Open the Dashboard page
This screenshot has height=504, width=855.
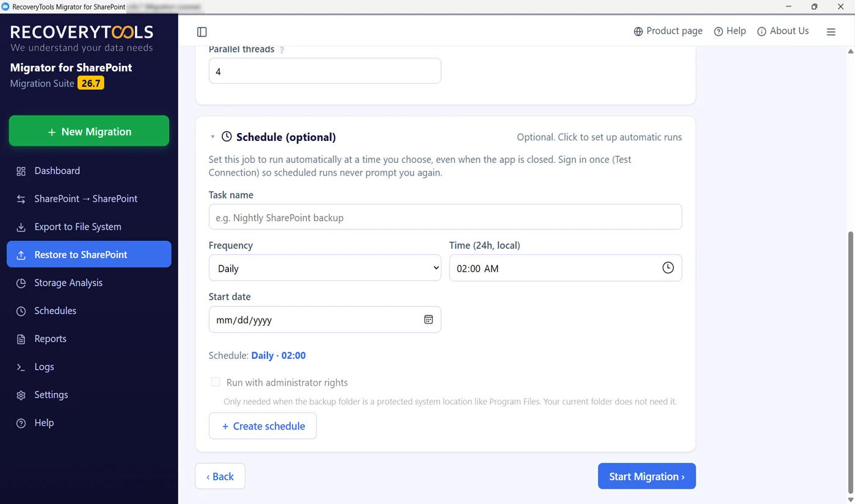point(89,171)
